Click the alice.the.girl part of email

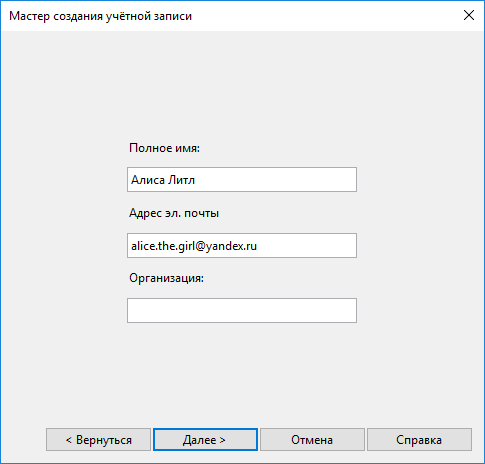[163, 246]
